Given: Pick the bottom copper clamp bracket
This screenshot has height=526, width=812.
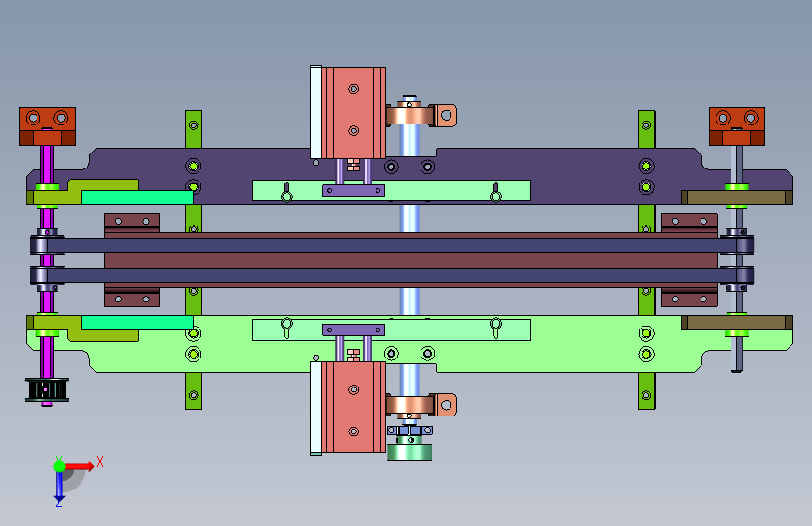Looking at the screenshot, I should [x=421, y=404].
